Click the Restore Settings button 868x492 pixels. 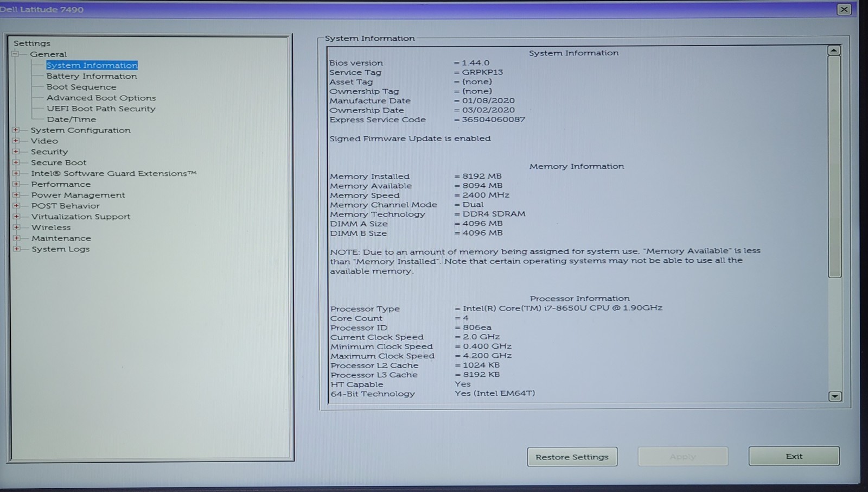click(x=572, y=457)
